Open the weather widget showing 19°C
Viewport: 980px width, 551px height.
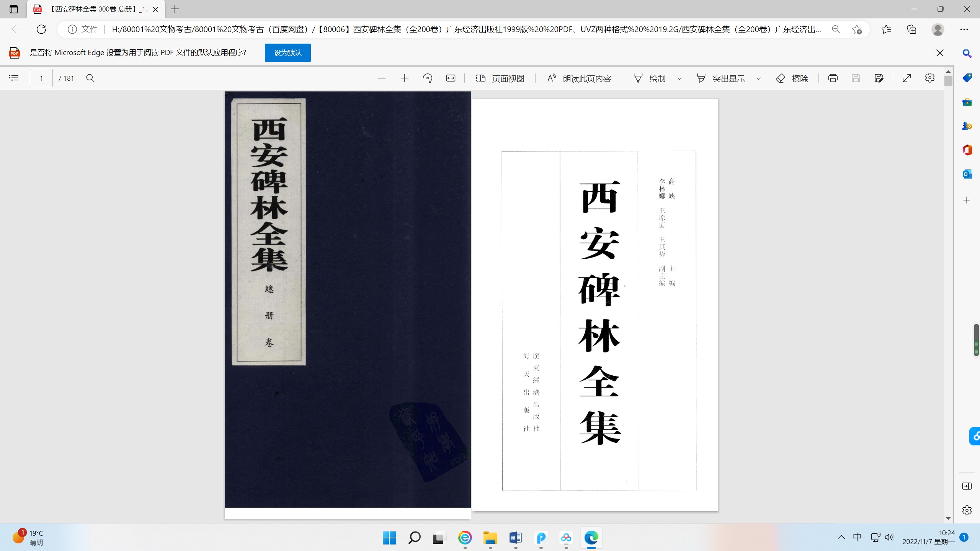(29, 538)
